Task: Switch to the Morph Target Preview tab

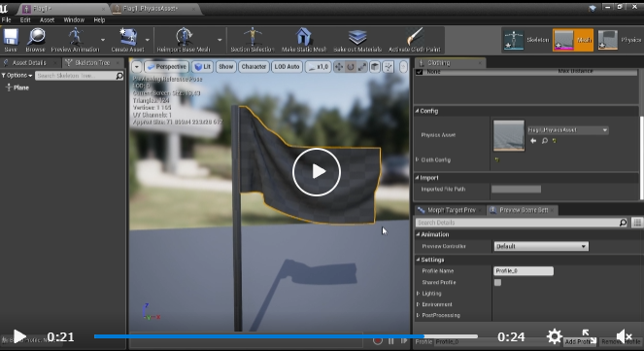Action: [x=451, y=210]
